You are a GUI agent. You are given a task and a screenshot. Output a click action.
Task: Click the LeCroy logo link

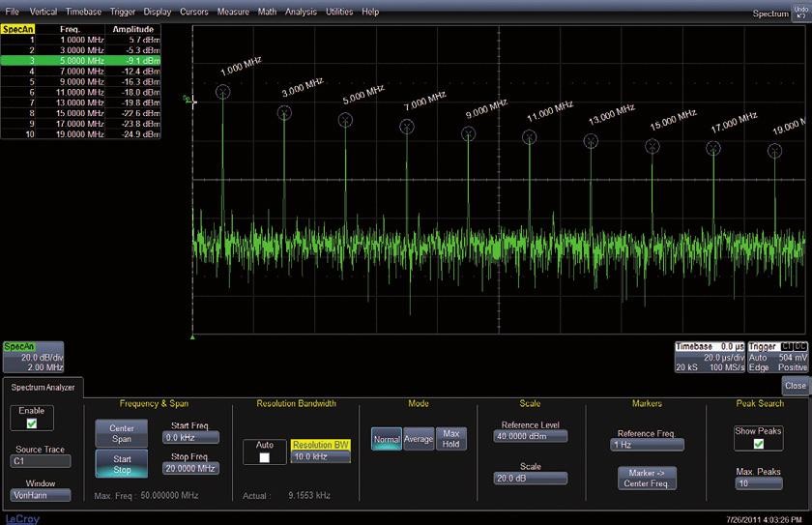pyautogui.click(x=22, y=519)
